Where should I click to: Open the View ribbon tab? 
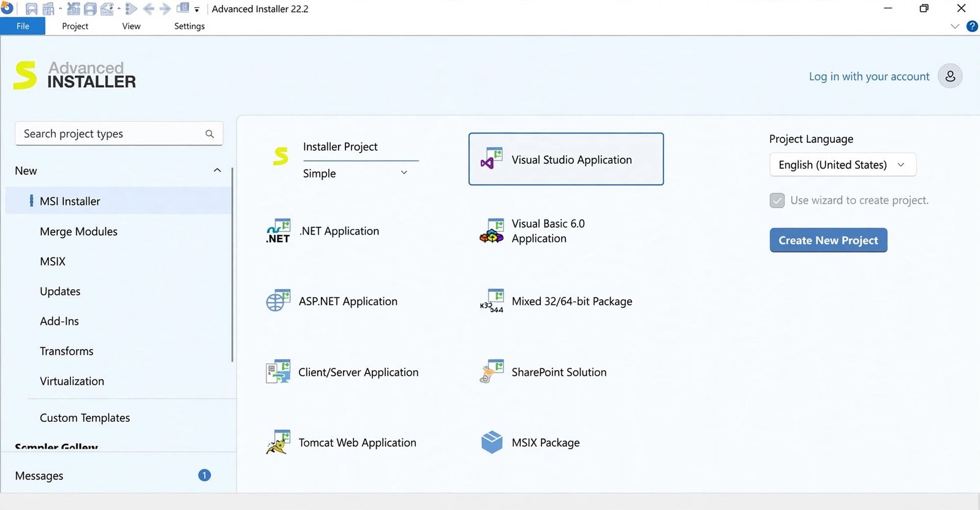131,26
